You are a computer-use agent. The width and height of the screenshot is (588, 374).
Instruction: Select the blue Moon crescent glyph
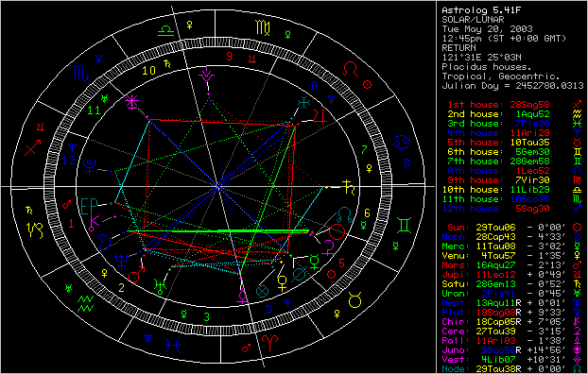[104, 242]
